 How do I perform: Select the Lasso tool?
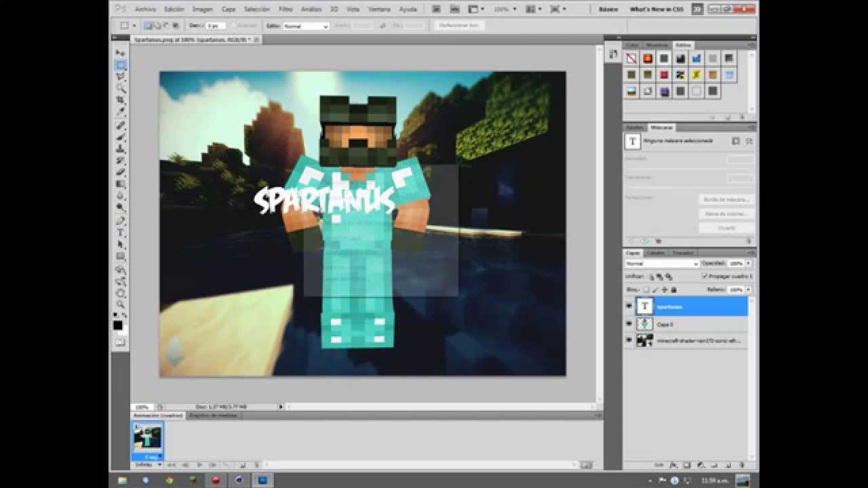[121, 77]
